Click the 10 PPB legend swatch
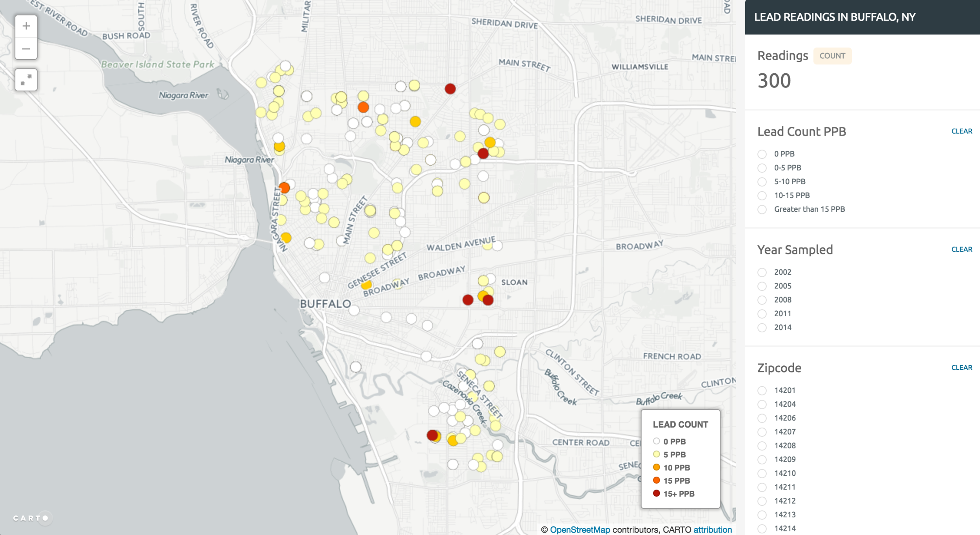The height and width of the screenshot is (535, 980). click(x=656, y=467)
